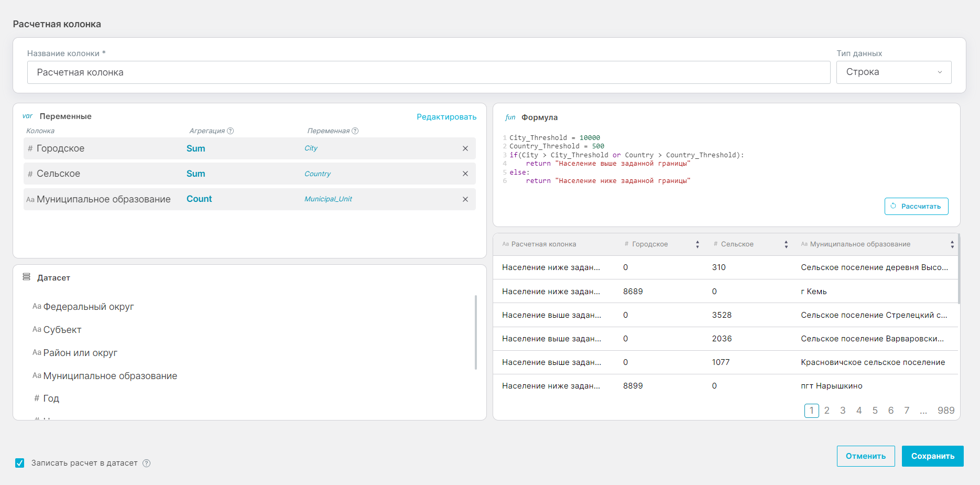Click help icon next to Переменная
Image resolution: width=980 pixels, height=485 pixels.
355,131
